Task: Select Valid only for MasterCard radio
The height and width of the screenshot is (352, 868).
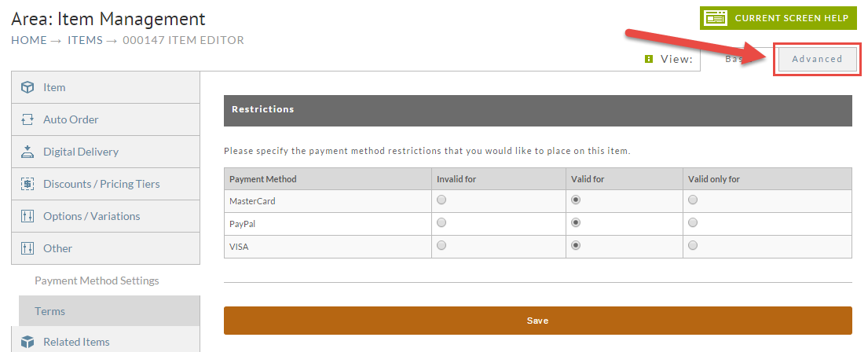Action: [x=693, y=200]
